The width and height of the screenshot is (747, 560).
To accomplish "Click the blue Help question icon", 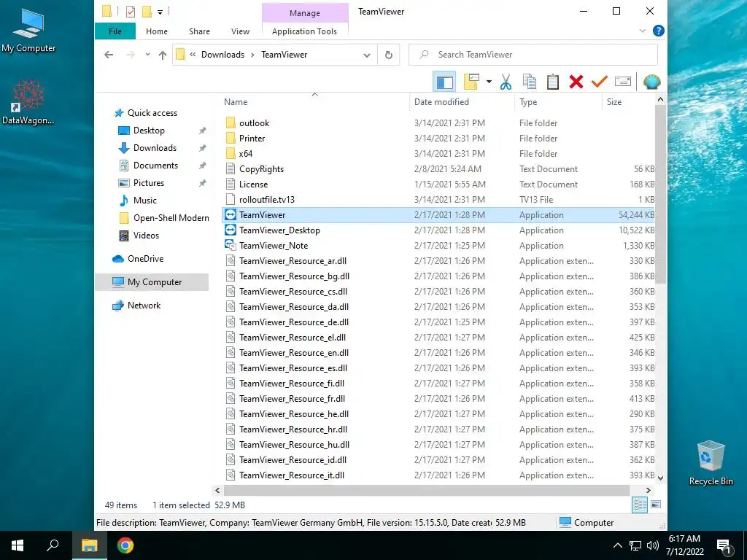I will [x=659, y=31].
